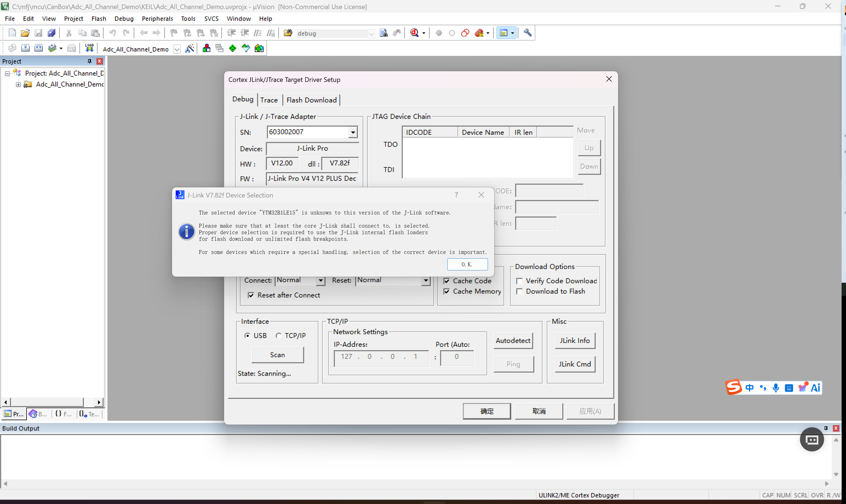The image size is (846, 504).
Task: Click the Open file toolbar icon
Action: 25,33
